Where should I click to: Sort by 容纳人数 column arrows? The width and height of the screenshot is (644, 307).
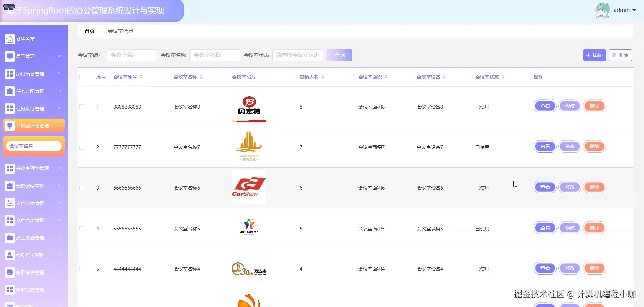323,77
